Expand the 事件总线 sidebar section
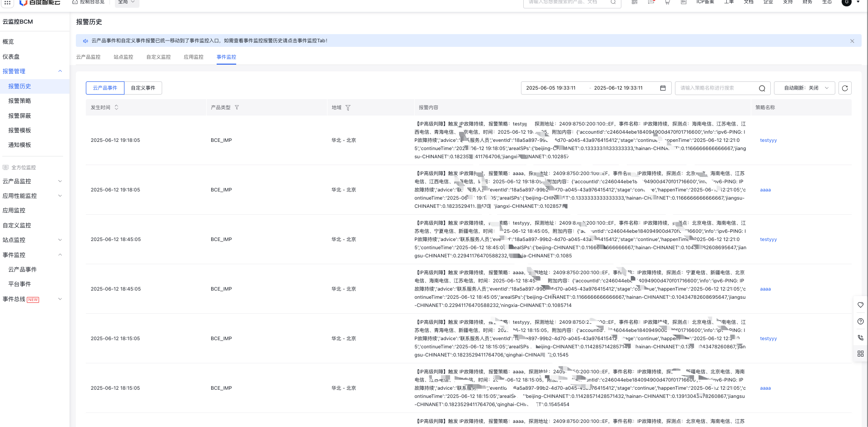868x427 pixels. point(60,299)
